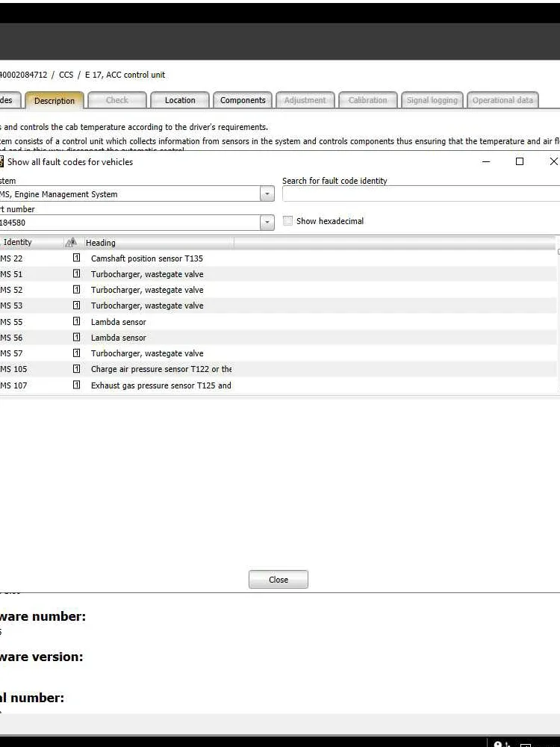
Task: Select the MS 55 Lambda sensor heading
Action: click(x=119, y=322)
